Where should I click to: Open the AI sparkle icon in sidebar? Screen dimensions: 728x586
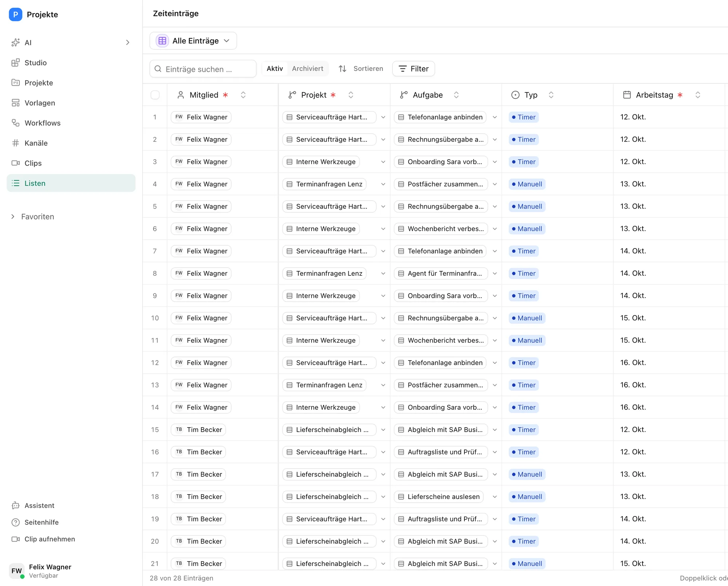coord(15,43)
